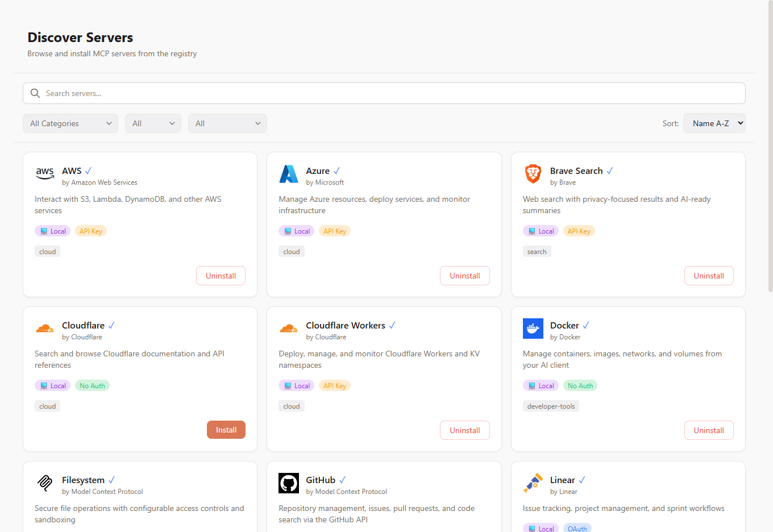Image resolution: width=773 pixels, height=532 pixels.
Task: Uninstall the Azure server
Action: 464,276
